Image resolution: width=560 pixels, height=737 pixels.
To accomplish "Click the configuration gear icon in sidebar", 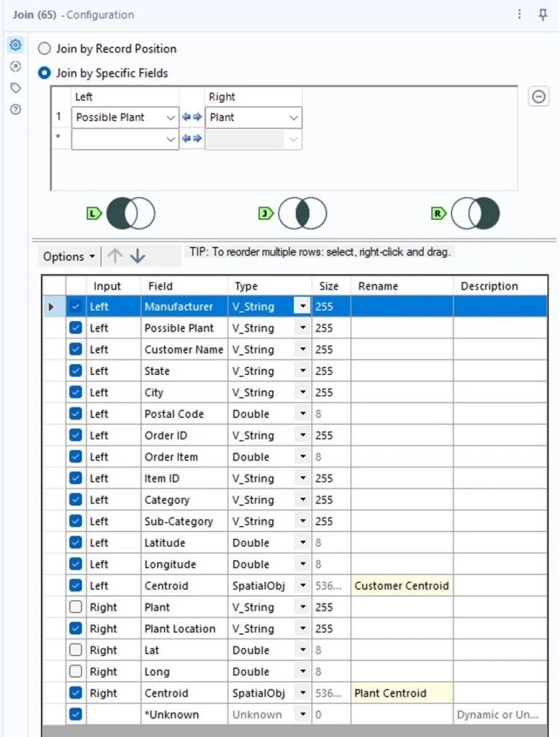I will pos(15,45).
